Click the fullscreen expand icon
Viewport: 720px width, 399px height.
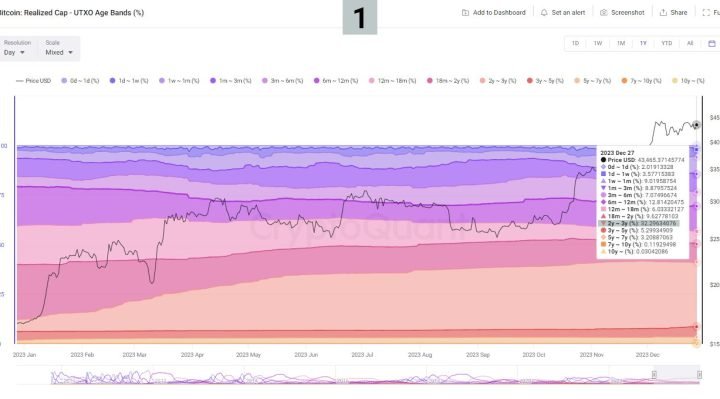pos(706,13)
